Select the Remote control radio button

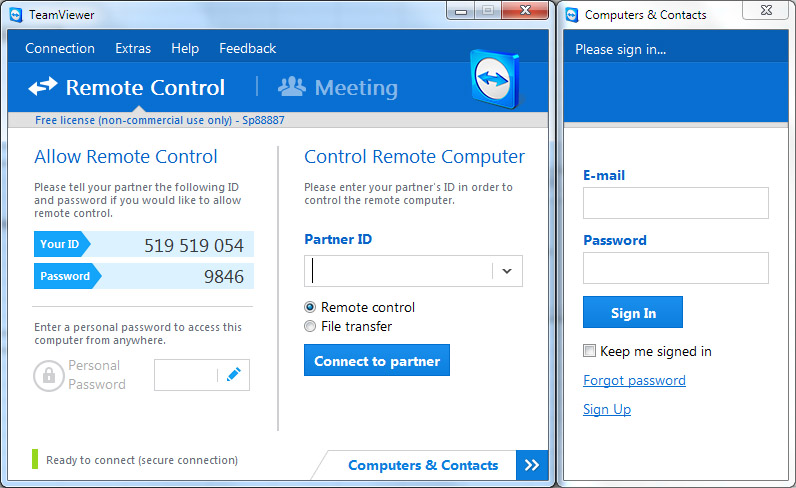tap(310, 307)
